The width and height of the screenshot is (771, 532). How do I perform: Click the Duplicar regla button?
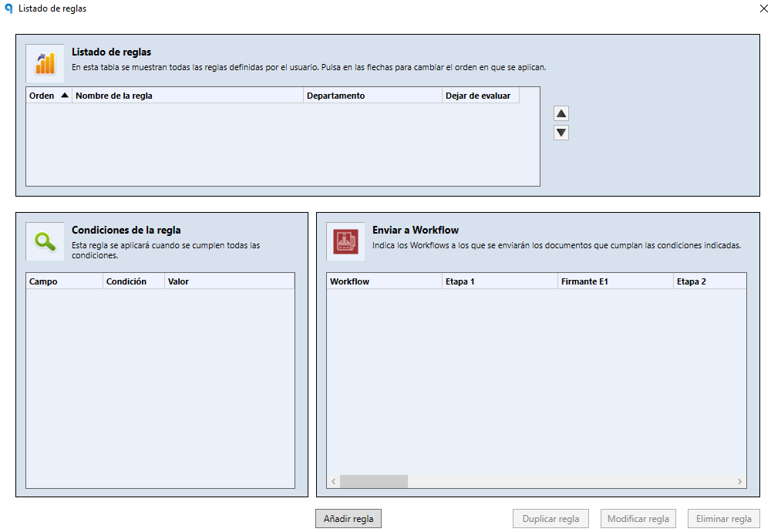pyautogui.click(x=550, y=519)
